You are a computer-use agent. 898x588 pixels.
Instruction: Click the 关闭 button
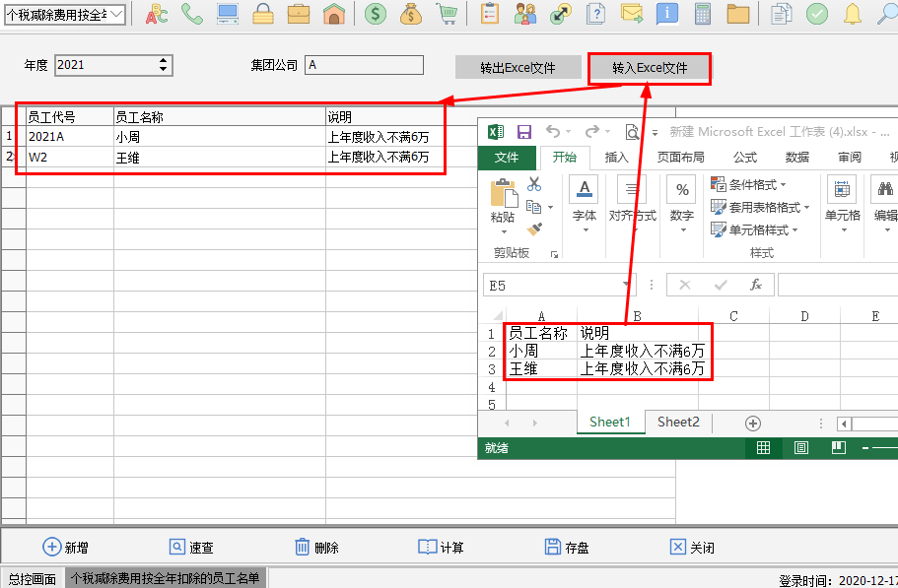coord(692,548)
